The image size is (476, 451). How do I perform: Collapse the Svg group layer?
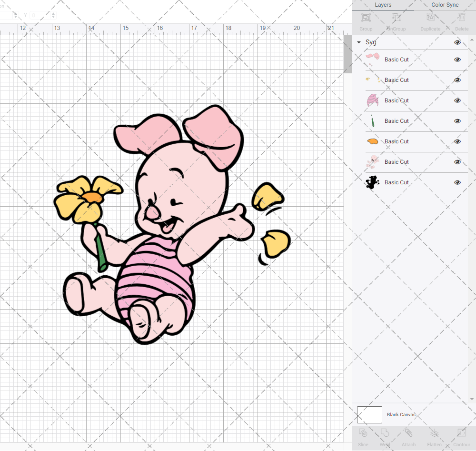pyautogui.click(x=359, y=42)
